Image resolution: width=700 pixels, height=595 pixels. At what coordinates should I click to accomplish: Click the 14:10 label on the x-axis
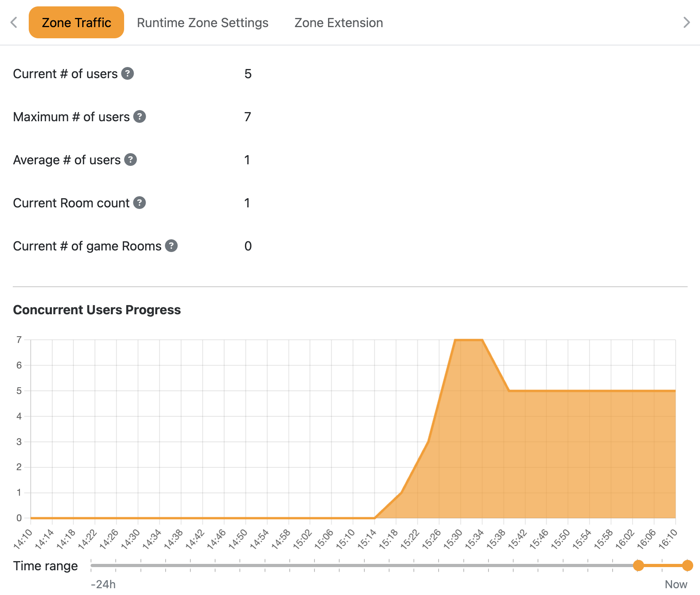(23, 539)
